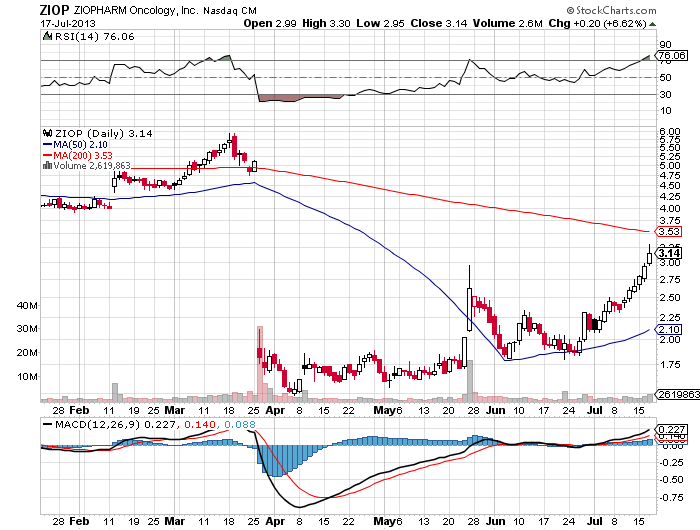Click the High 3.30 value
This screenshot has height=530, width=700.
[x=326, y=23]
